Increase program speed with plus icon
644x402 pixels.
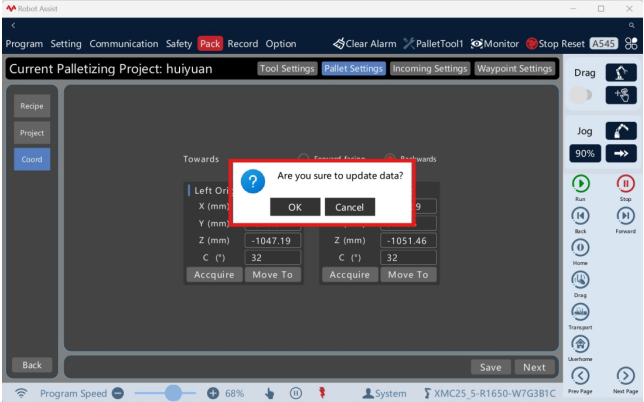[x=213, y=393]
